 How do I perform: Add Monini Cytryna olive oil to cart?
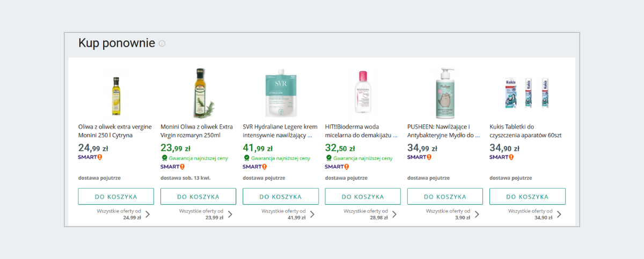116,197
